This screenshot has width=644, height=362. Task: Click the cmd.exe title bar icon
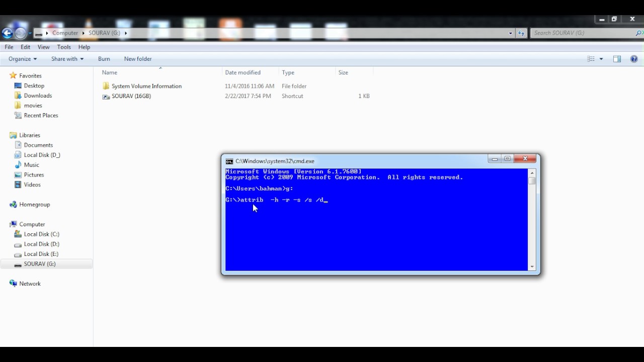click(229, 161)
